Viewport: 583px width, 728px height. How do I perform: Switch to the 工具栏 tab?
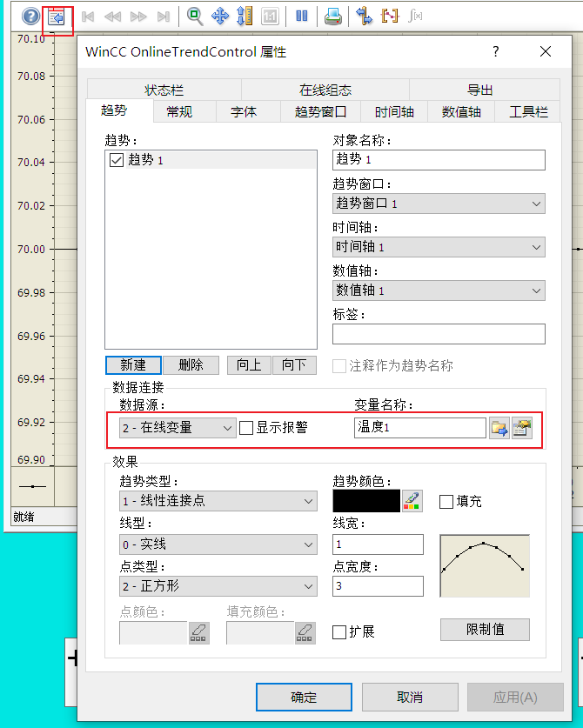click(528, 112)
